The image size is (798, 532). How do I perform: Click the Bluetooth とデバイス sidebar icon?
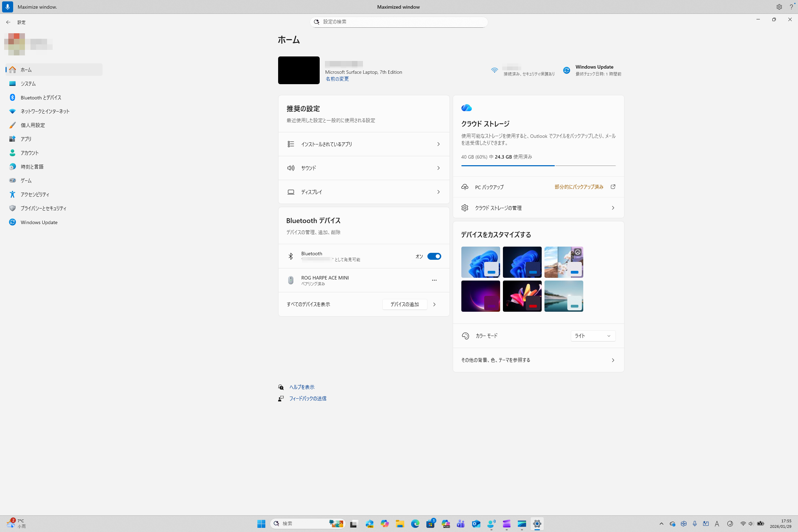pos(12,97)
